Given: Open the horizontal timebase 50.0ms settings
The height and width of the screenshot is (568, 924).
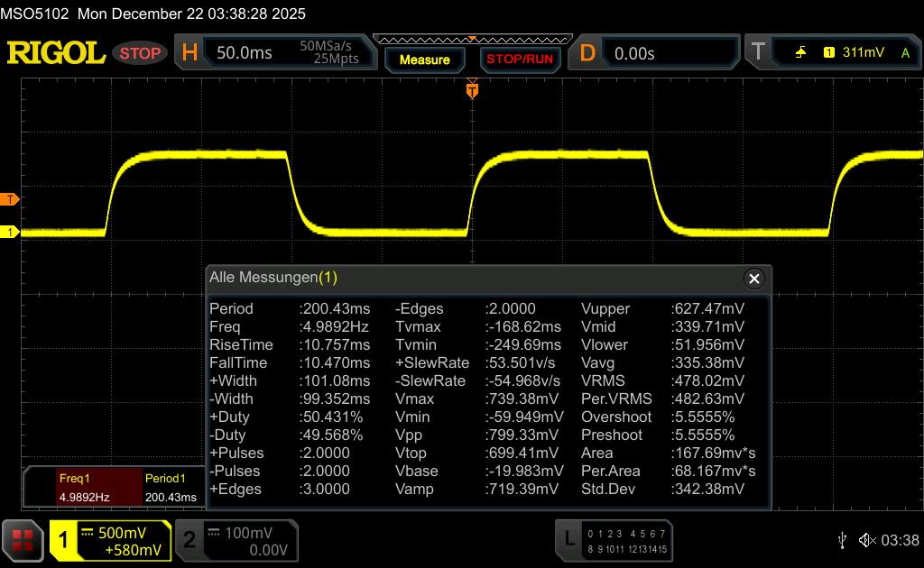Looking at the screenshot, I should [x=271, y=53].
